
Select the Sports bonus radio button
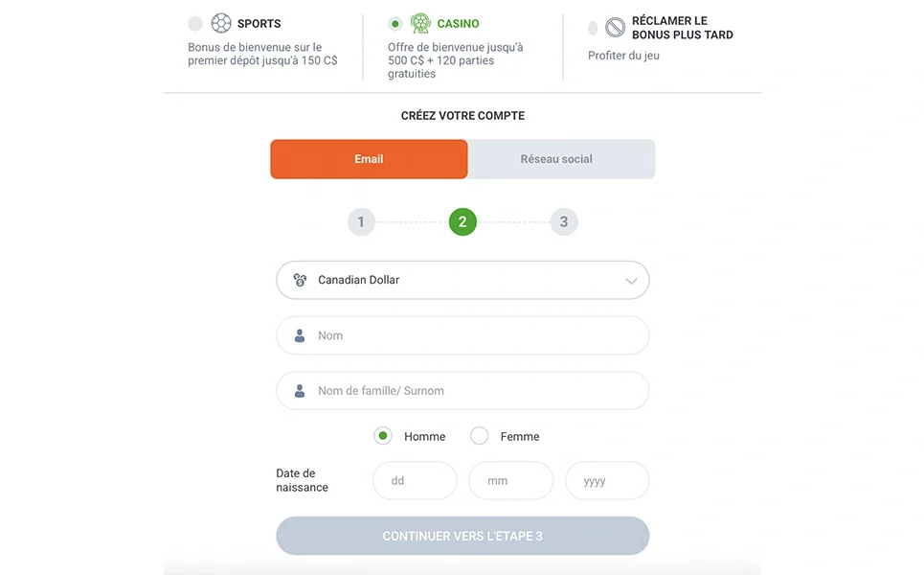195,24
